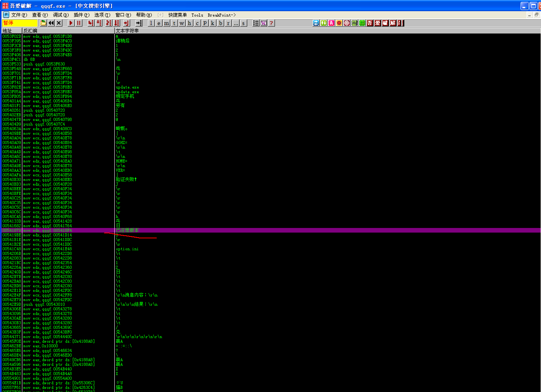Open debugging options list icon
Screen dimensions: 541x392
(256, 23)
